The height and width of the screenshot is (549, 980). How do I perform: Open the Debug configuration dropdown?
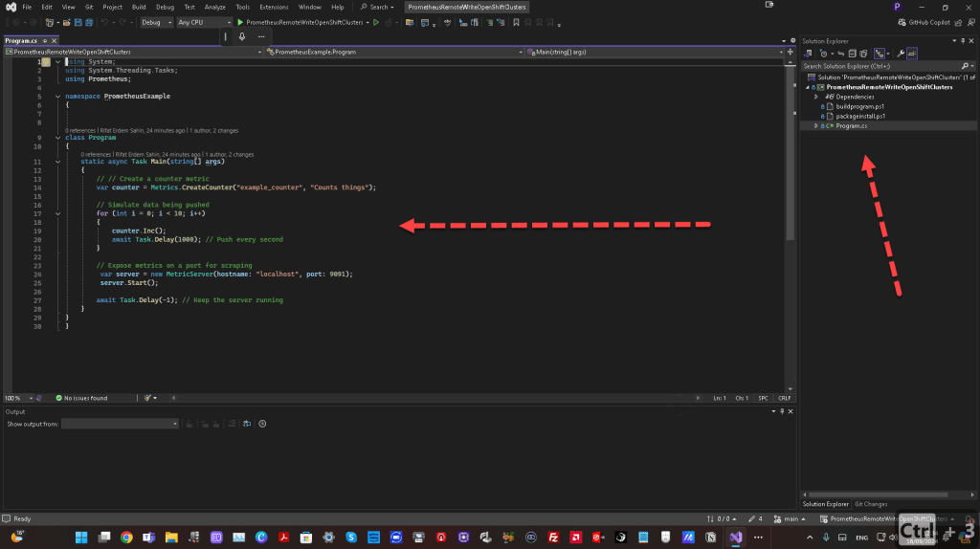point(156,23)
